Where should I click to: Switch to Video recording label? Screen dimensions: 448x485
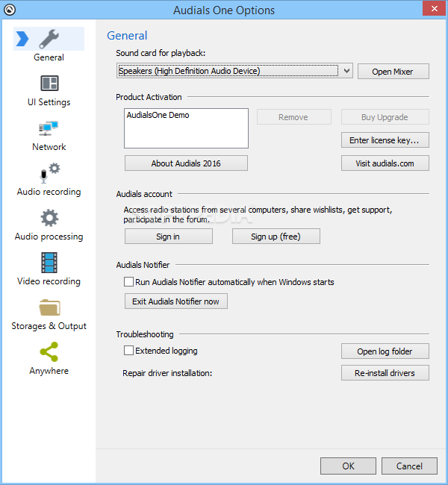tap(49, 281)
